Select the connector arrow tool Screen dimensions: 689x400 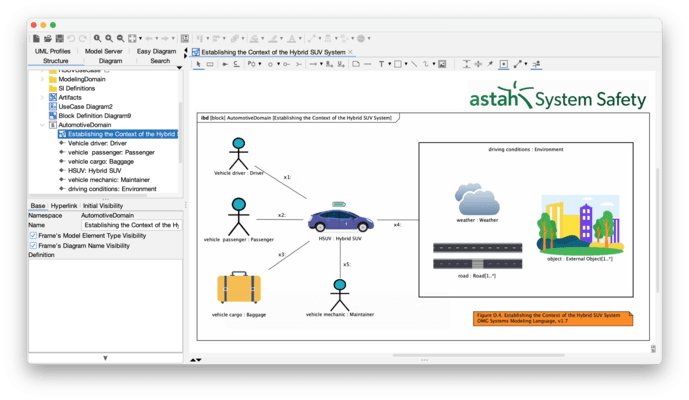pos(313,64)
